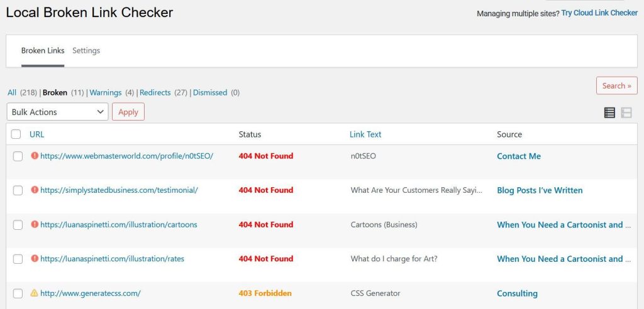Image resolution: width=644 pixels, height=309 pixels.
Task: Click 404 Not Found on illustration/cartoons row
Action: (266, 224)
